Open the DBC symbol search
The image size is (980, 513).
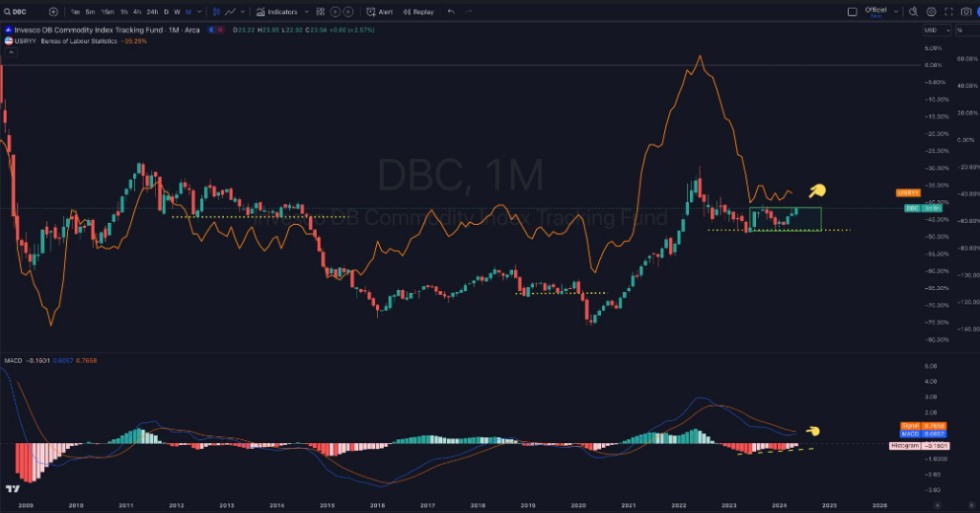15,11
